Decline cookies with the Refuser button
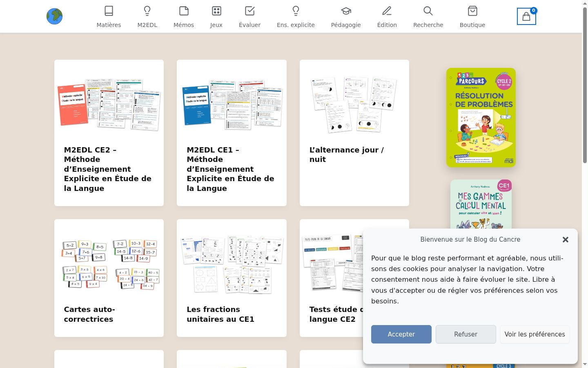This screenshot has width=588, height=368. (x=466, y=334)
